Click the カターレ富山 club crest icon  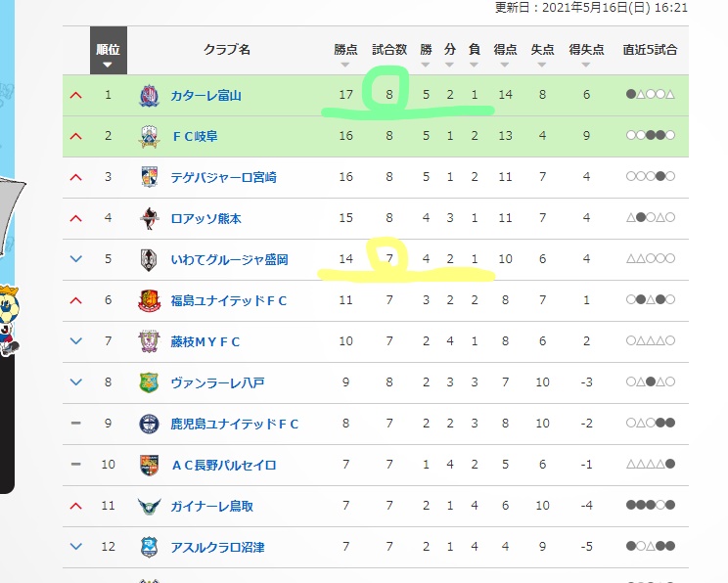point(149,96)
